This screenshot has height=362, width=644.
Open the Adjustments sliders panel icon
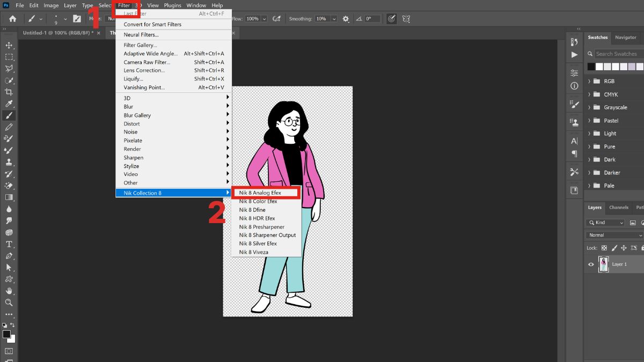pyautogui.click(x=574, y=73)
